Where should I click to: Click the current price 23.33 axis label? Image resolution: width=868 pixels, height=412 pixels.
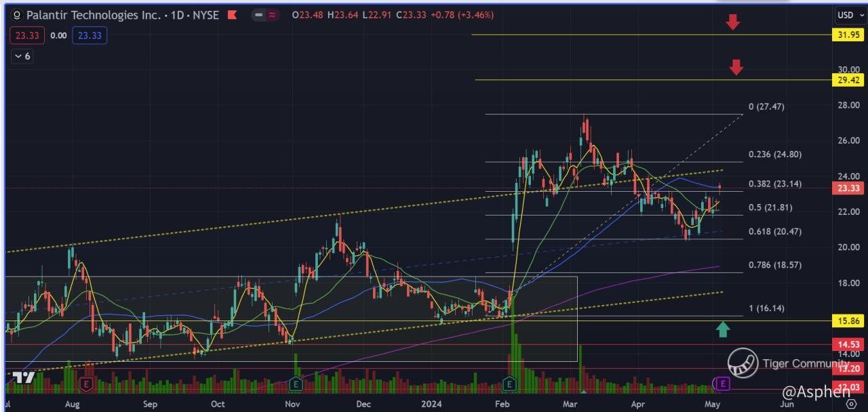pyautogui.click(x=849, y=188)
